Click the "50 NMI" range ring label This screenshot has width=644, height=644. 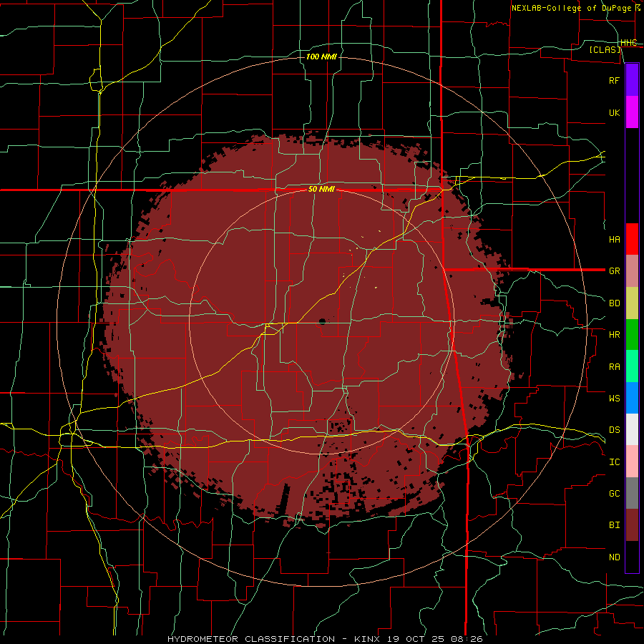coord(321,190)
